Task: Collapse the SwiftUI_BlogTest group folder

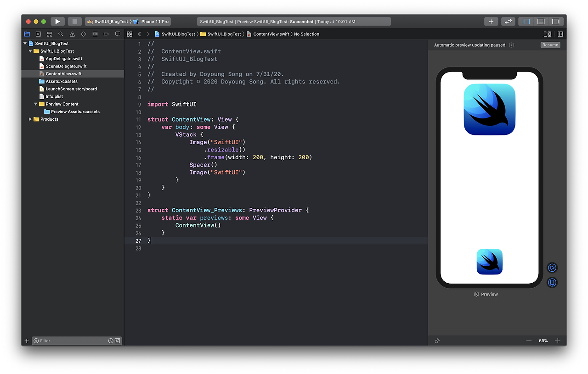Action: (x=30, y=51)
